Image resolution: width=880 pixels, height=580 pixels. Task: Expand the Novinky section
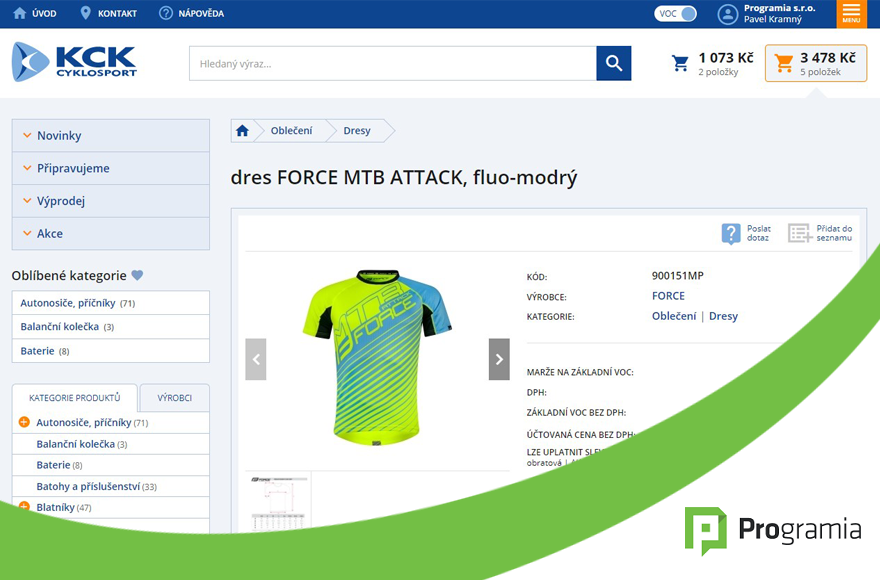point(111,135)
